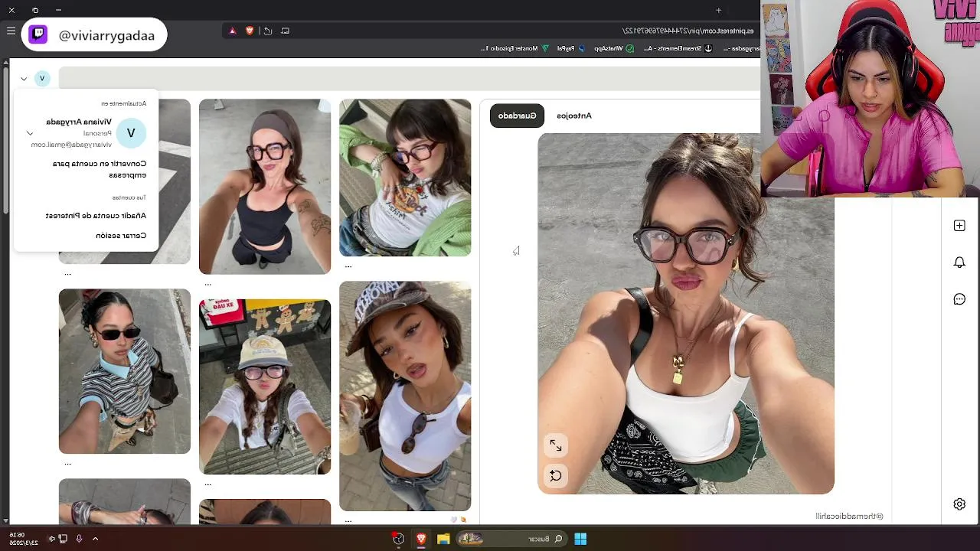
Task: Click the Pinterest create plus icon
Action: [959, 226]
